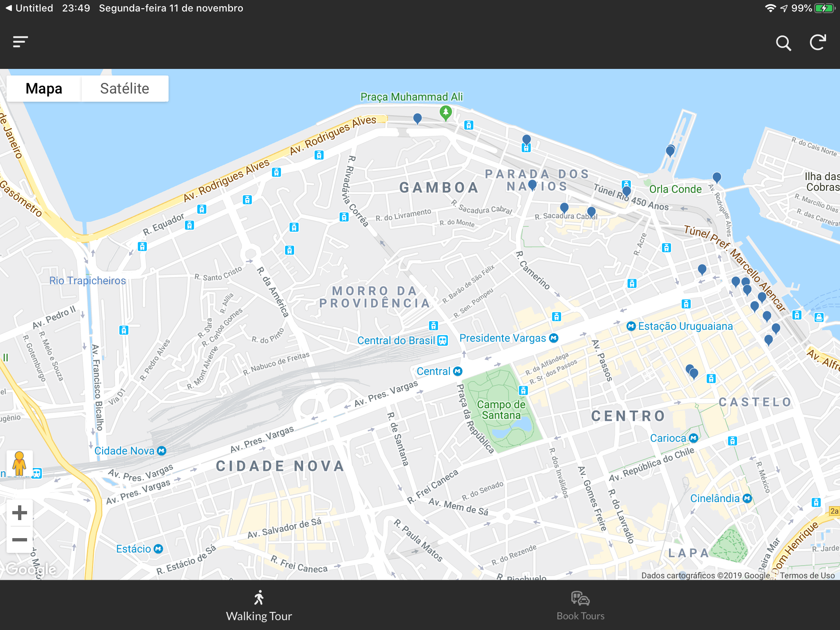840x630 pixels.
Task: Select the Presidente Vargas metro icon
Action: pos(554,338)
